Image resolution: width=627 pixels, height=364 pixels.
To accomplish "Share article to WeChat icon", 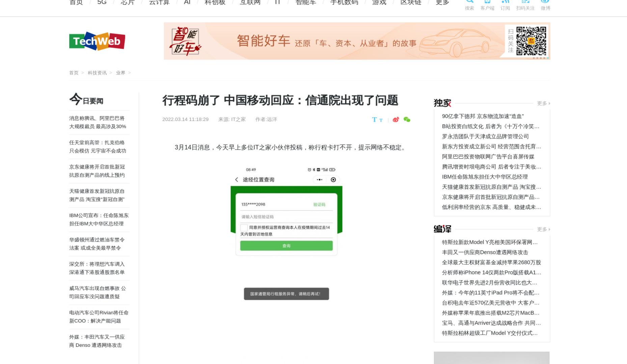I will coord(407,119).
